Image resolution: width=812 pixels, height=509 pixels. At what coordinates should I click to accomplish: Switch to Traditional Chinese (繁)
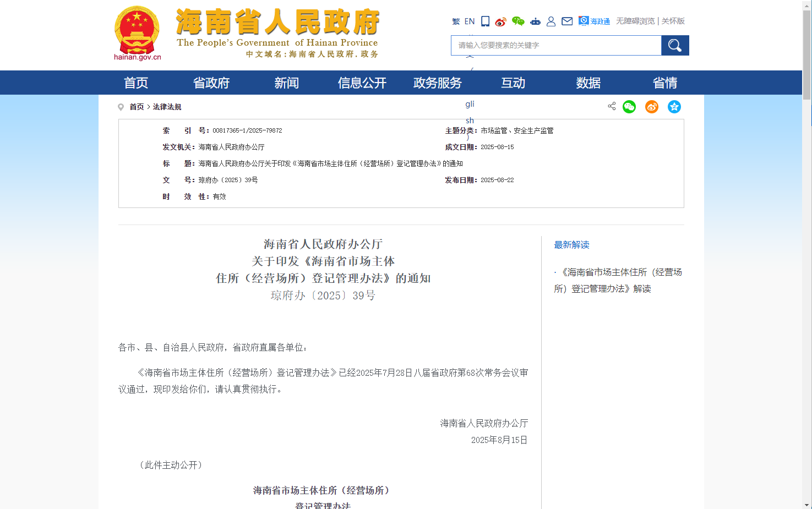pyautogui.click(x=456, y=21)
